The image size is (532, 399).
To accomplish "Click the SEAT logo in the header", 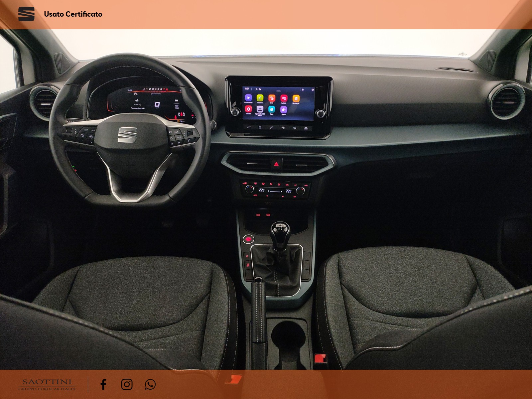I will tap(26, 14).
